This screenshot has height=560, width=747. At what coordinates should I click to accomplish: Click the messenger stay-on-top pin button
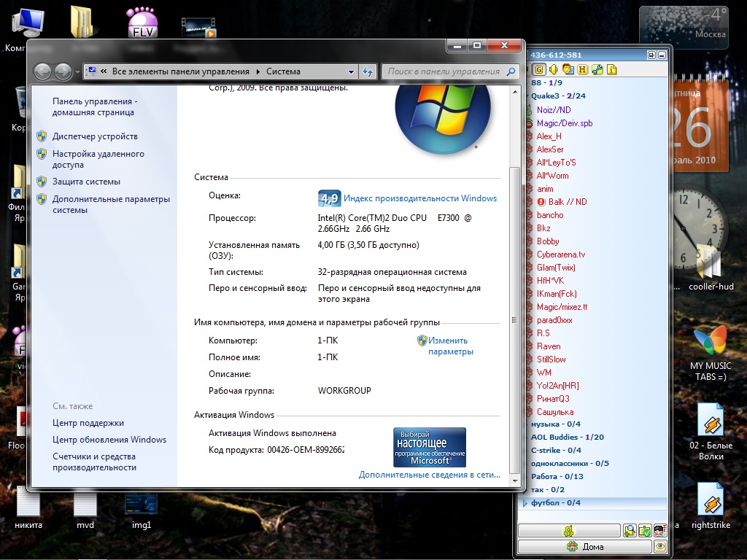651,55
